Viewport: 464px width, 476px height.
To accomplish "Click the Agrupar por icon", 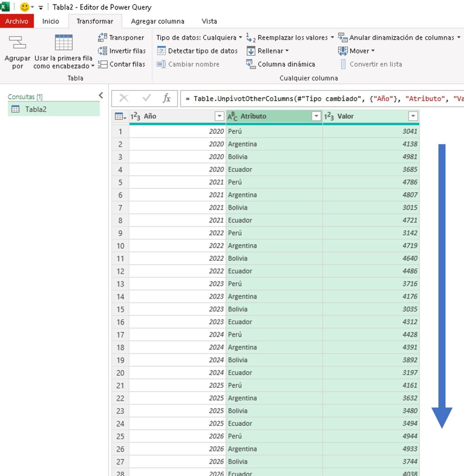I will (17, 43).
